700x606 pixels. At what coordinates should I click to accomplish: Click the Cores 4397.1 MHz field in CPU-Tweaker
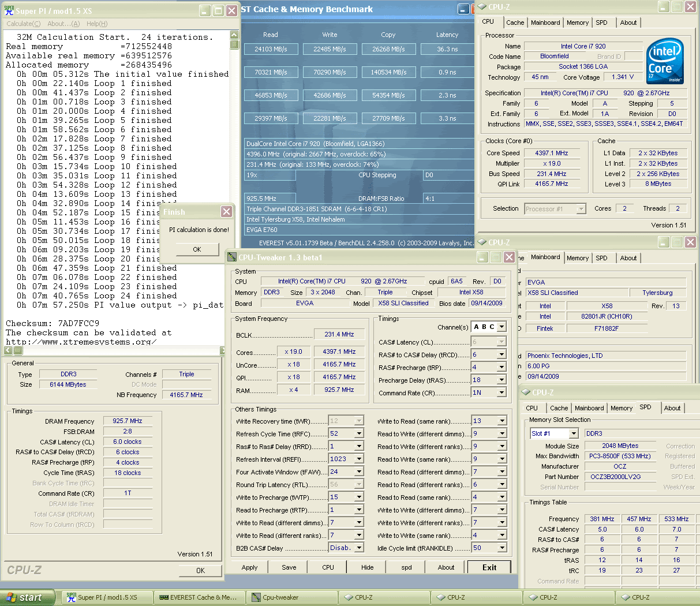(339, 351)
